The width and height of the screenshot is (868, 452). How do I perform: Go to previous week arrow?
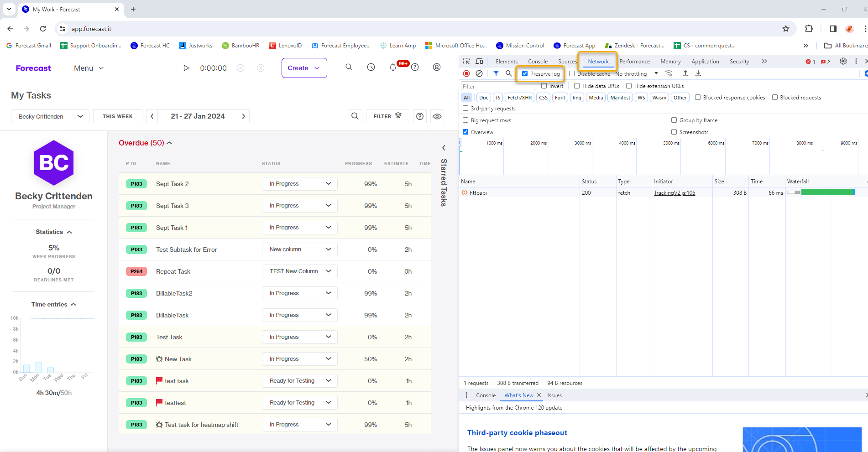152,116
